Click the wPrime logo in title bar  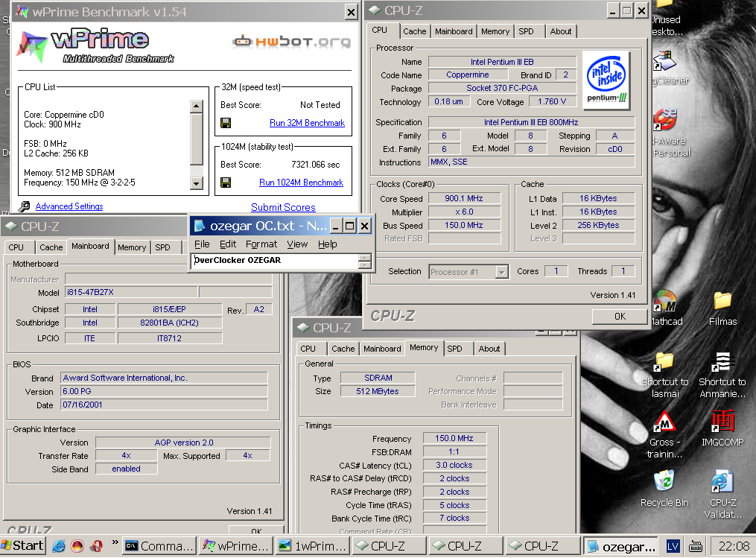[22, 11]
